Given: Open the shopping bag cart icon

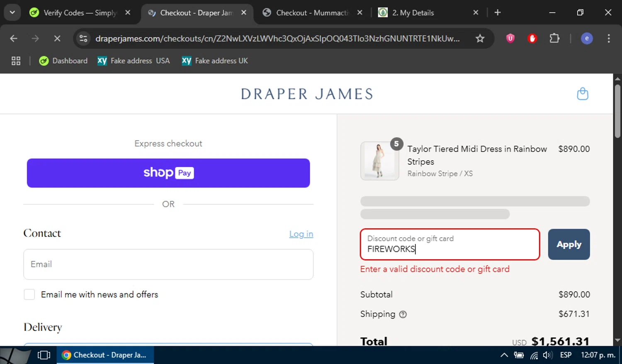Looking at the screenshot, I should pyautogui.click(x=583, y=94).
